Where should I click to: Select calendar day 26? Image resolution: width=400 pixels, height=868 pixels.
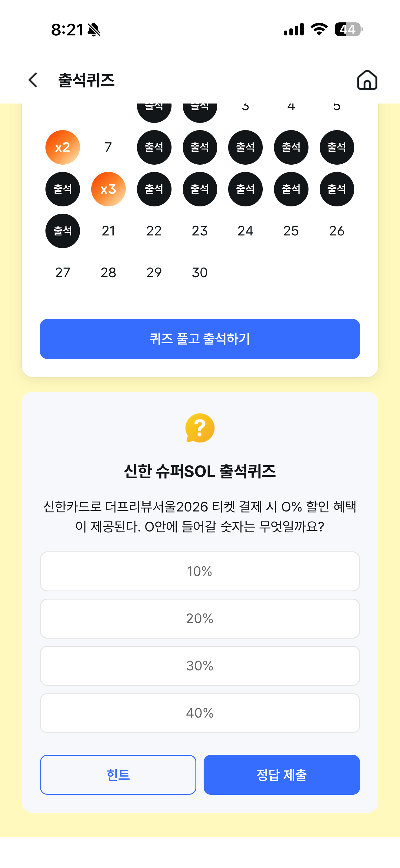(337, 231)
